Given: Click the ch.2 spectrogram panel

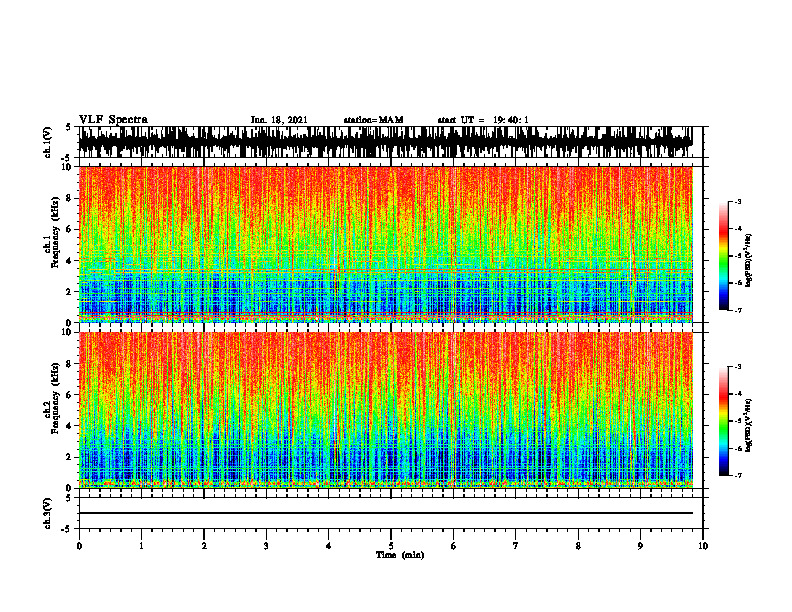Looking at the screenshot, I should pyautogui.click(x=385, y=410).
